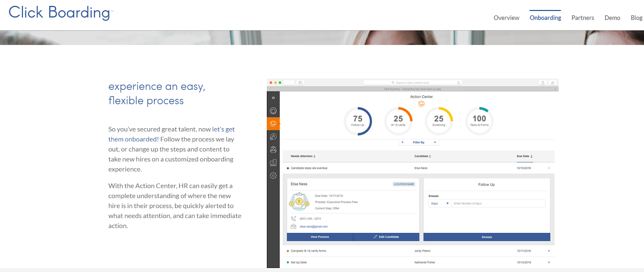The height and width of the screenshot is (272, 644).
Task: Open the Demo nav item
Action: pos(612,18)
